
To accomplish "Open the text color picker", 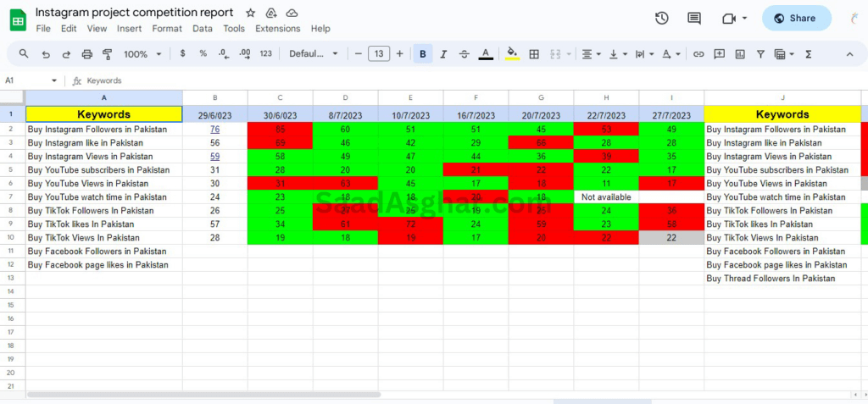I will coord(486,53).
